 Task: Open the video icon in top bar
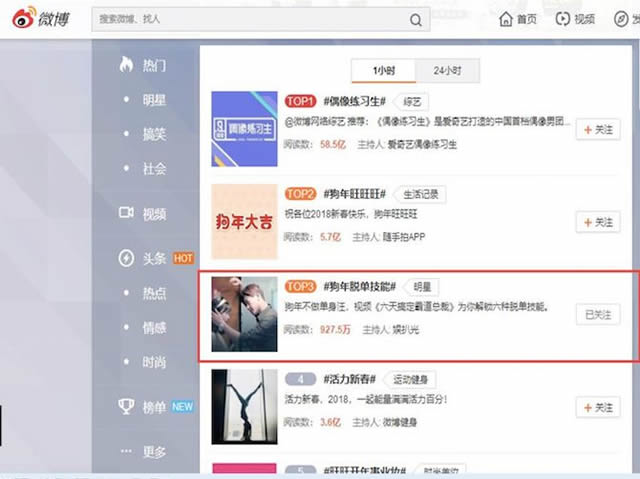pyautogui.click(x=564, y=19)
